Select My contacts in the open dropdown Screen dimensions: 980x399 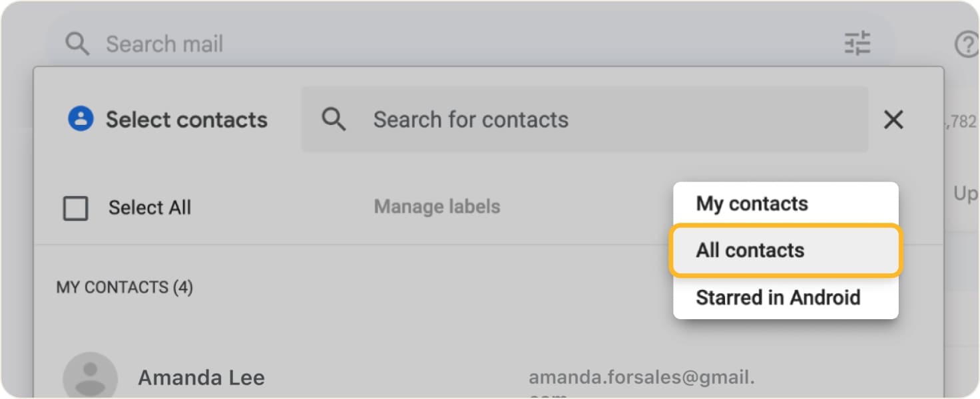(751, 203)
